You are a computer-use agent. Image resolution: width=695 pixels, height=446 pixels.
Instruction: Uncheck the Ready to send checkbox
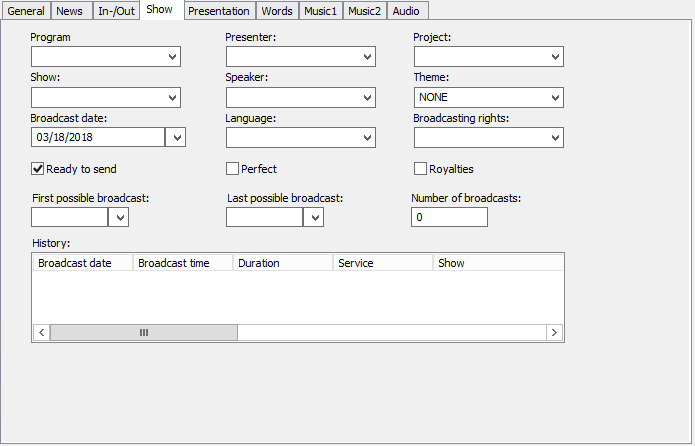point(39,169)
